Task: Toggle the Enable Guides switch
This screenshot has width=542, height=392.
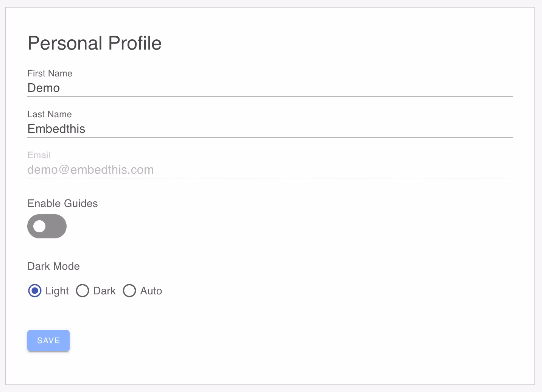Action: point(47,226)
